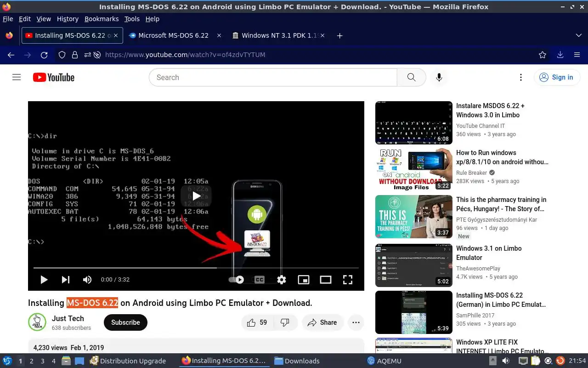
Task: Start voice search with the microphone icon
Action: point(439,77)
